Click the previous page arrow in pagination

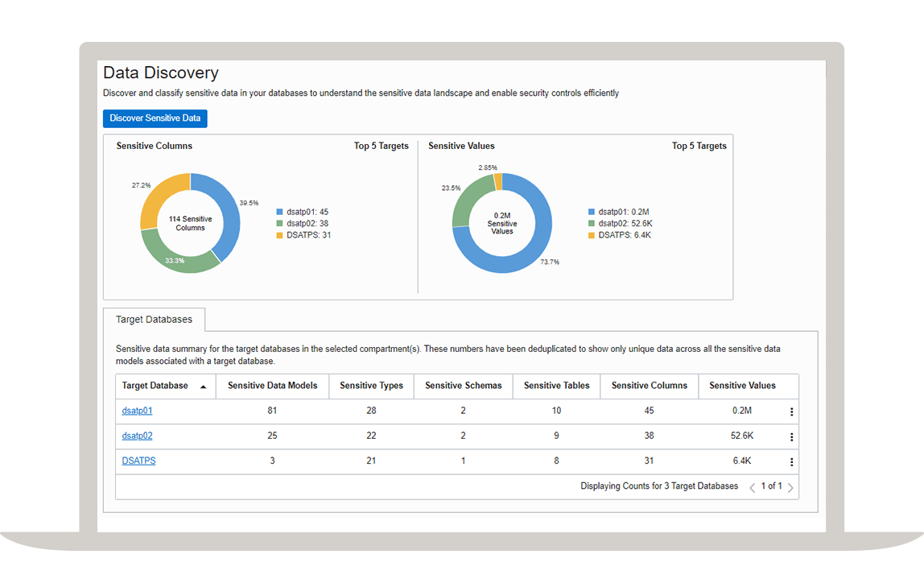pos(752,486)
